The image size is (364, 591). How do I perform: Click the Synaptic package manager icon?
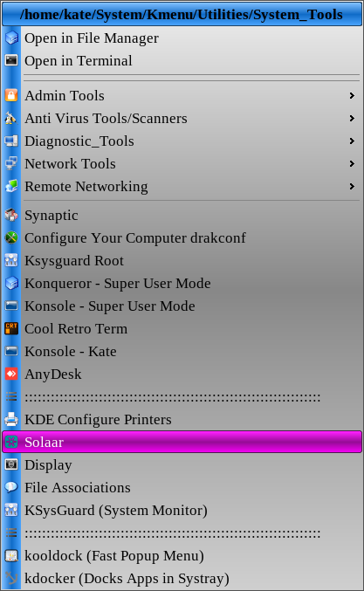point(11,216)
